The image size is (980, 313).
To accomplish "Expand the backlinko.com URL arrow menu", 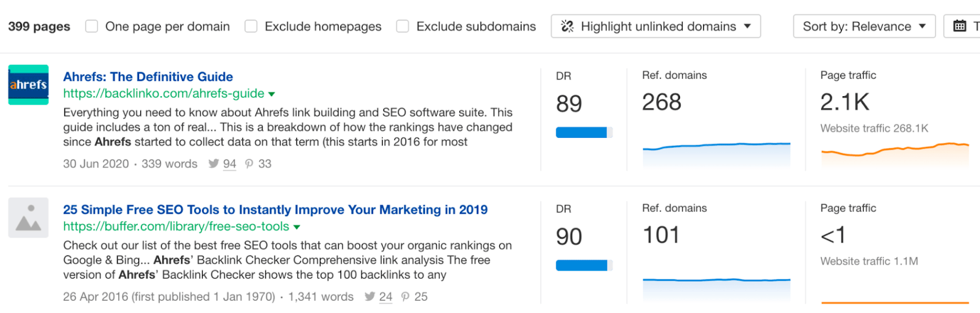I will click(272, 94).
